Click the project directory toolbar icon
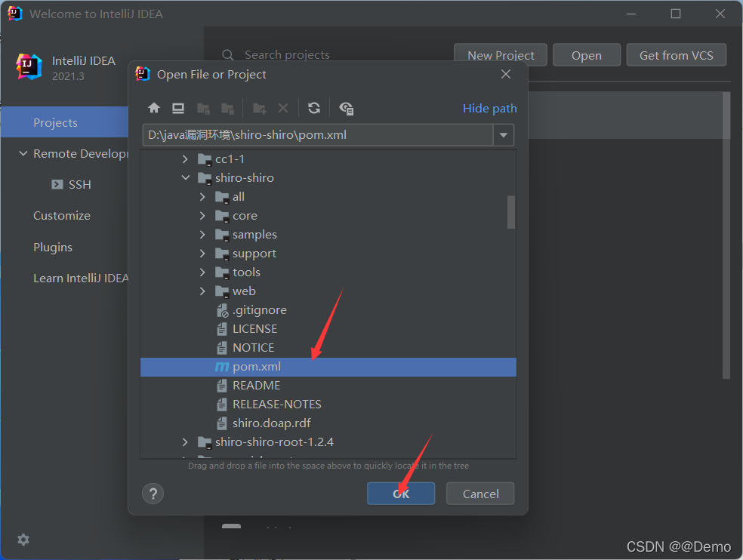This screenshot has height=560, width=743. click(203, 109)
